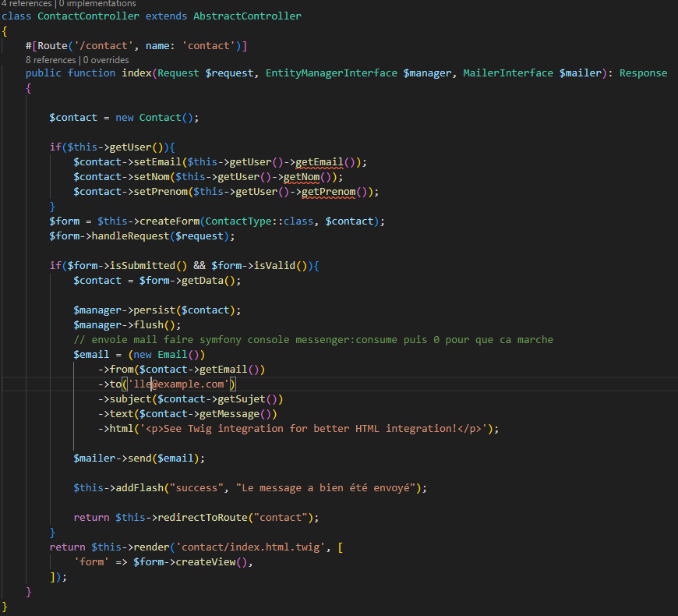The height and width of the screenshot is (616, 678).
Task: Click isValid() in the if condition
Action: click(281, 266)
